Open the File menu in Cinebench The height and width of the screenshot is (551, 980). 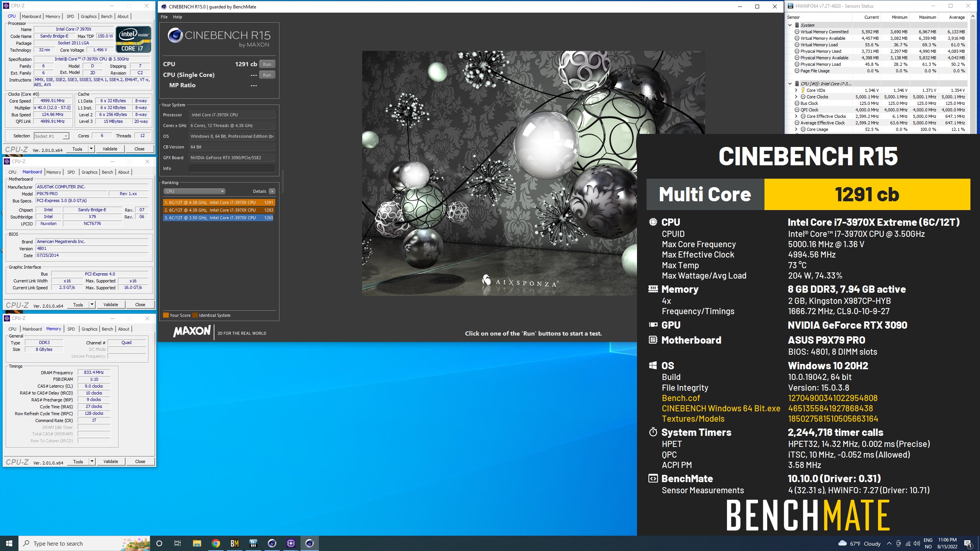pyautogui.click(x=164, y=17)
